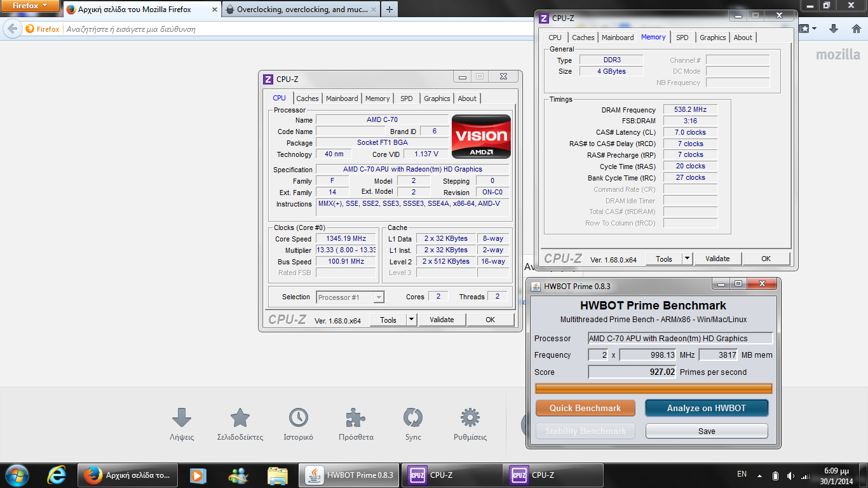Open the EN language indicator on taskbar
This screenshot has height=488, width=868.
(742, 474)
